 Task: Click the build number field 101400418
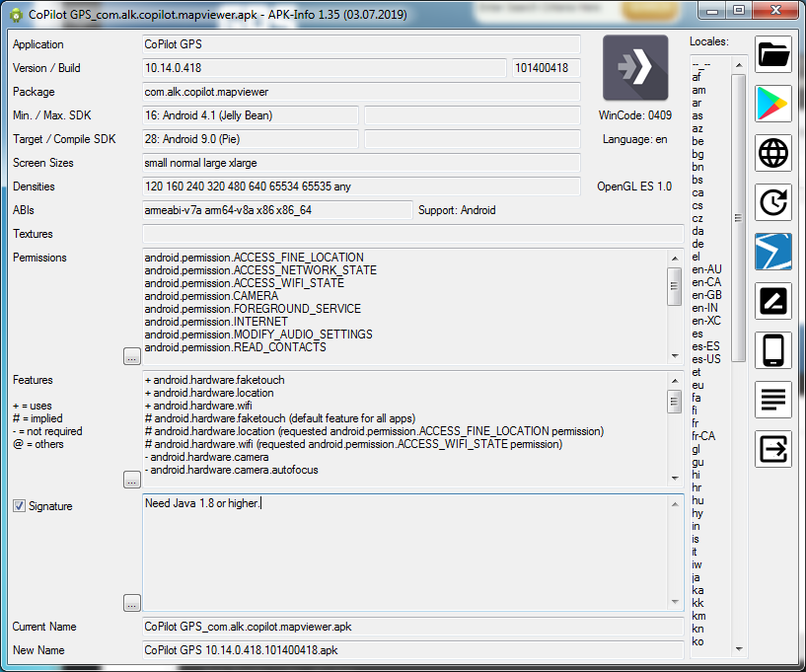[x=546, y=68]
